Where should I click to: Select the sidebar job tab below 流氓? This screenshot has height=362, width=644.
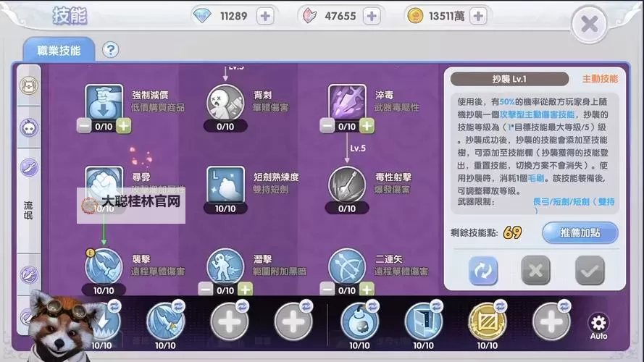[29, 274]
